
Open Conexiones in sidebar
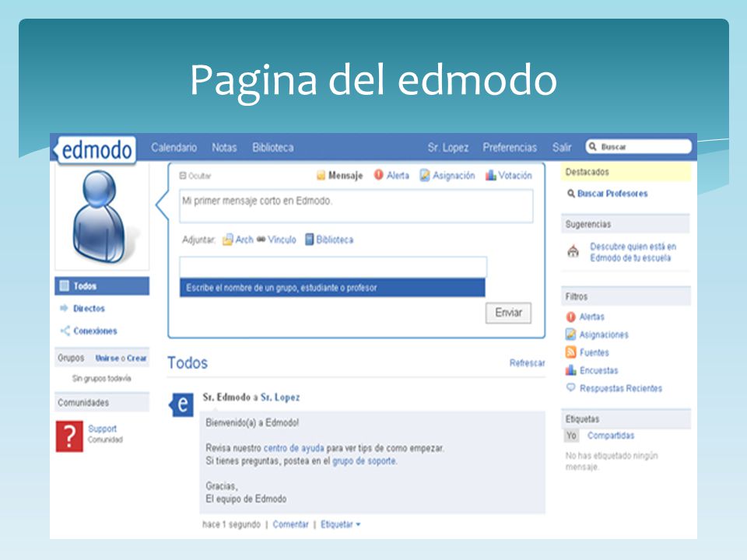(x=95, y=331)
